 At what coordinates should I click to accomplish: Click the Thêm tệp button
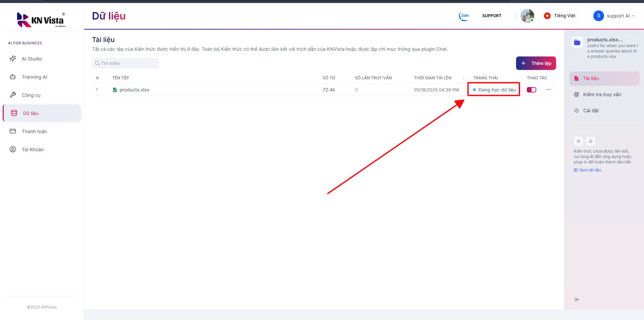pos(536,63)
